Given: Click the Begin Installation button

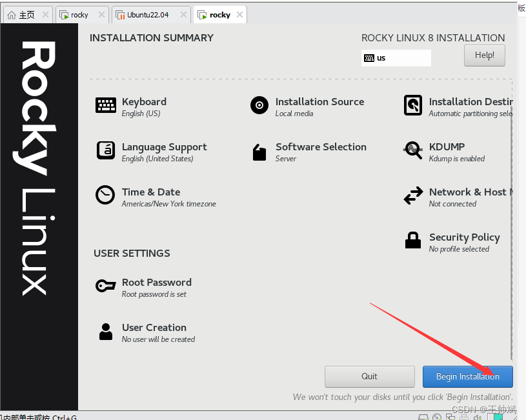Looking at the screenshot, I should [468, 376].
